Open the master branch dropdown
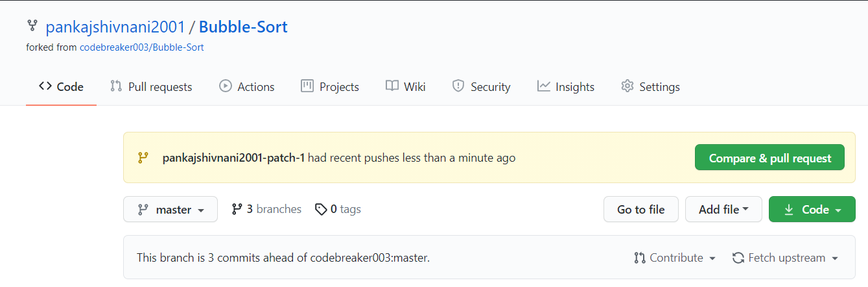868x287 pixels. [x=170, y=209]
